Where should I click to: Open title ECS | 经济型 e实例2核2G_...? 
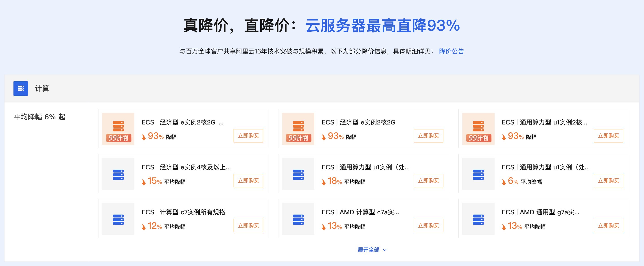point(182,122)
